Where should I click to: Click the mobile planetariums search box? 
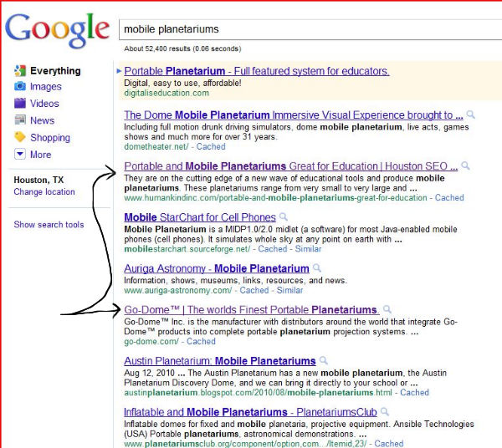[310, 29]
